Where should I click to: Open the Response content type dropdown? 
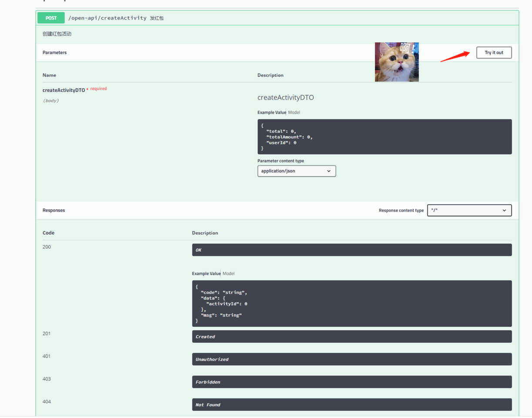point(469,210)
